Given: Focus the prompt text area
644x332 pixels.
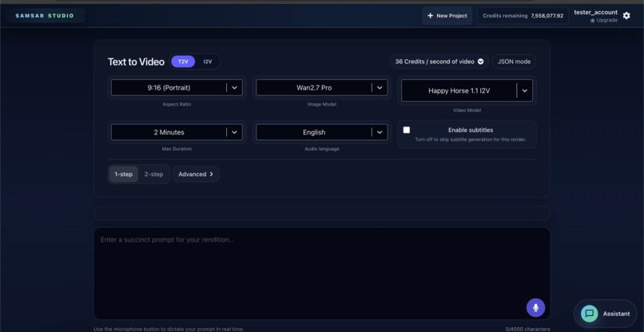Looking at the screenshot, I should coord(321,274).
